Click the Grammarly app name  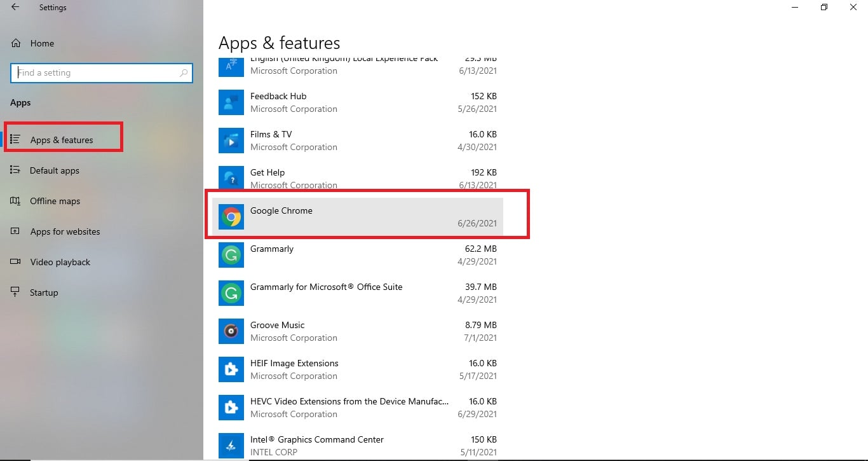click(272, 249)
